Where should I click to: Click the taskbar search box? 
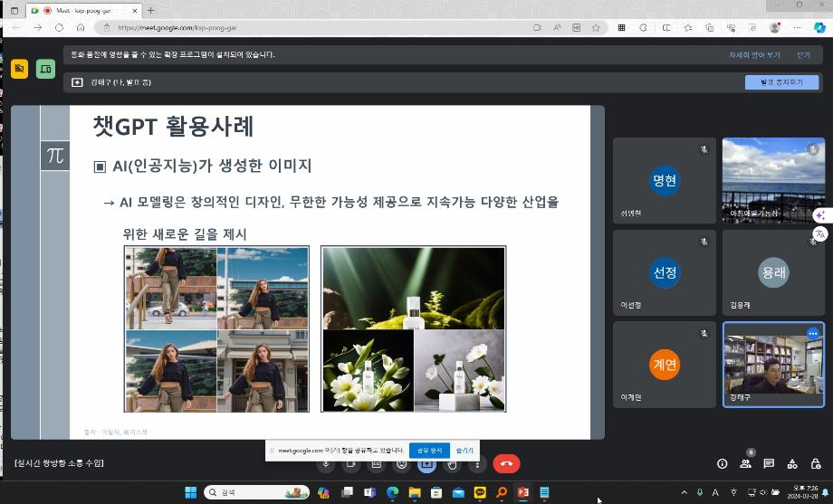pyautogui.click(x=258, y=492)
